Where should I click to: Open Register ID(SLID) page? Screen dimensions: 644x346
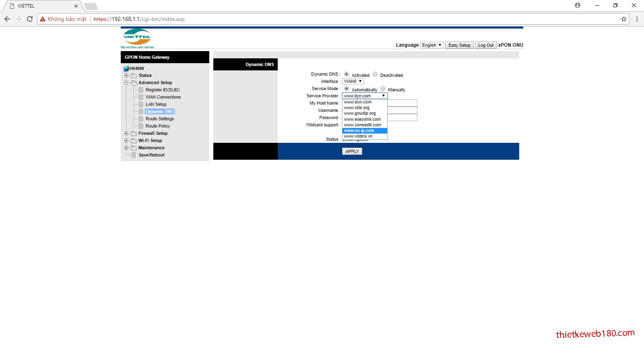(x=163, y=90)
